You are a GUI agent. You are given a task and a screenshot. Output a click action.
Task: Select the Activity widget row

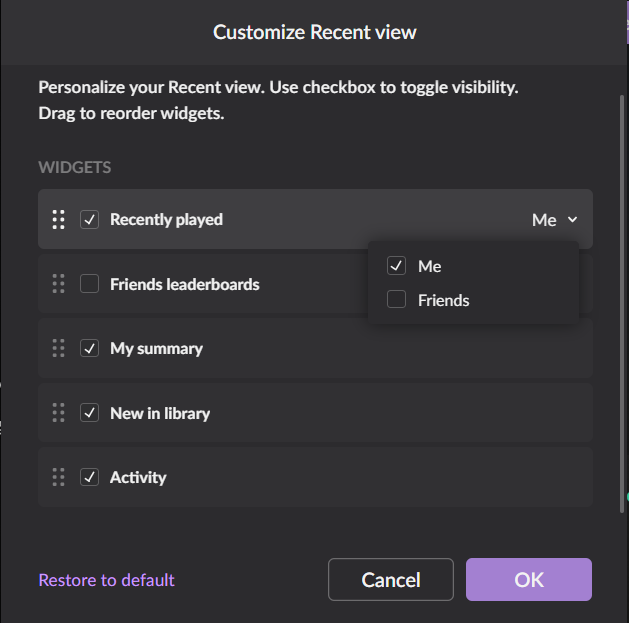(x=315, y=477)
